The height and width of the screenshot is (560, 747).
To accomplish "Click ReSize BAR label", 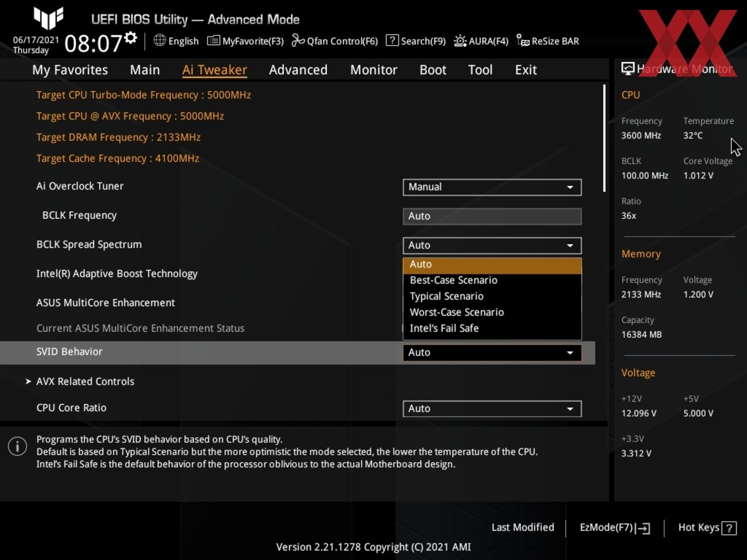I will [x=555, y=41].
